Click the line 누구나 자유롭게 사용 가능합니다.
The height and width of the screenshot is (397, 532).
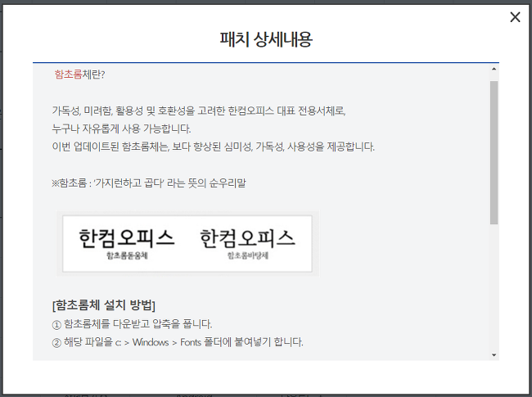click(121, 129)
